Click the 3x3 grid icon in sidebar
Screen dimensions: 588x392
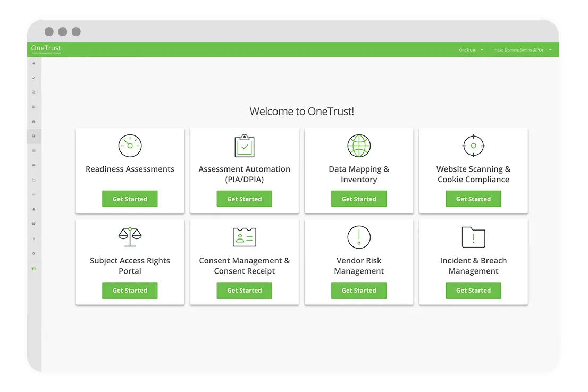(33, 107)
